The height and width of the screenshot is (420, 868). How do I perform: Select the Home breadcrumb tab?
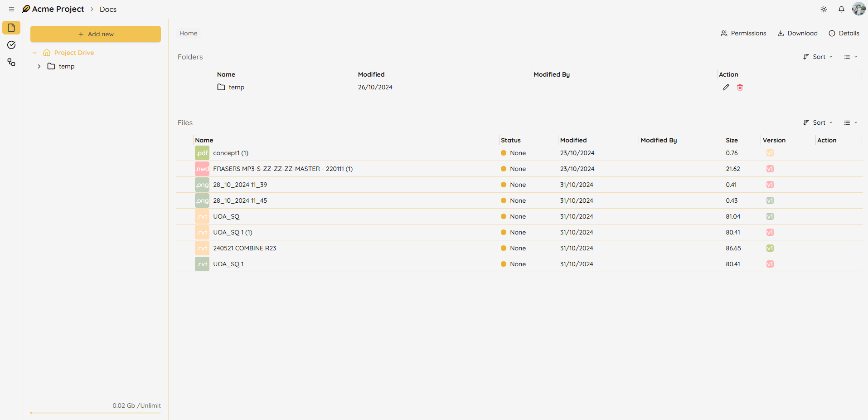pyautogui.click(x=188, y=34)
